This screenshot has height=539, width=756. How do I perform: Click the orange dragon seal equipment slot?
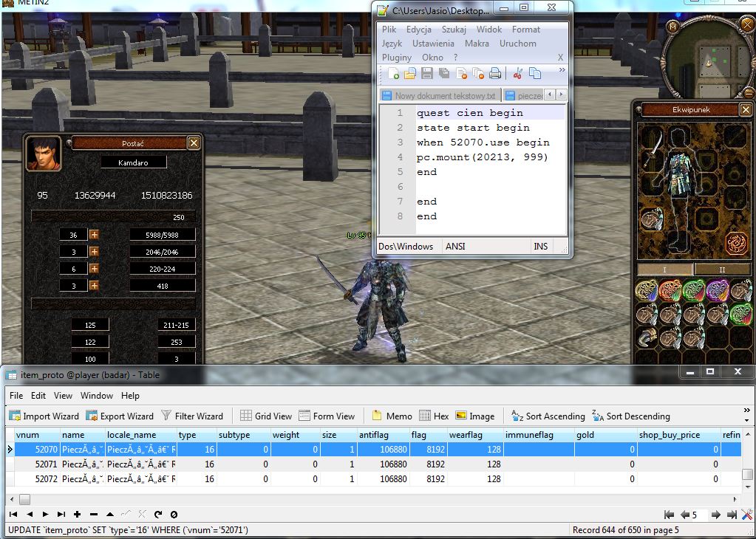pyautogui.click(x=736, y=243)
